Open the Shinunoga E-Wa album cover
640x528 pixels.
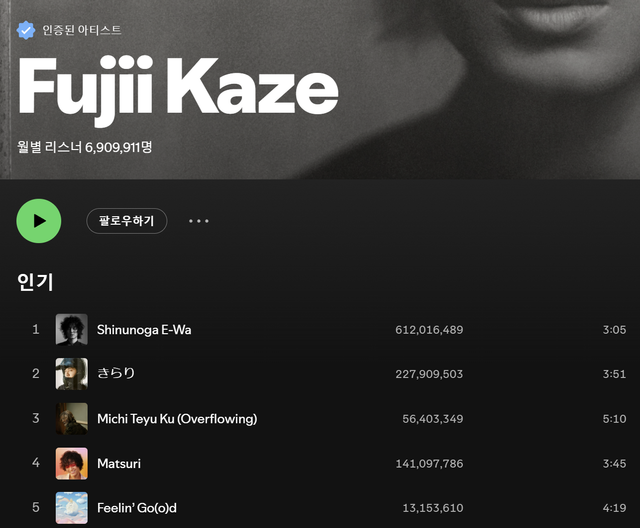pyautogui.click(x=71, y=329)
